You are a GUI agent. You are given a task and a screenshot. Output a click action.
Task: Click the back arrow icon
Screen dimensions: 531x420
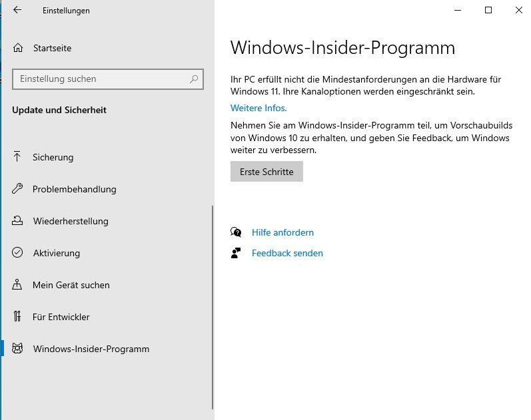click(17, 11)
